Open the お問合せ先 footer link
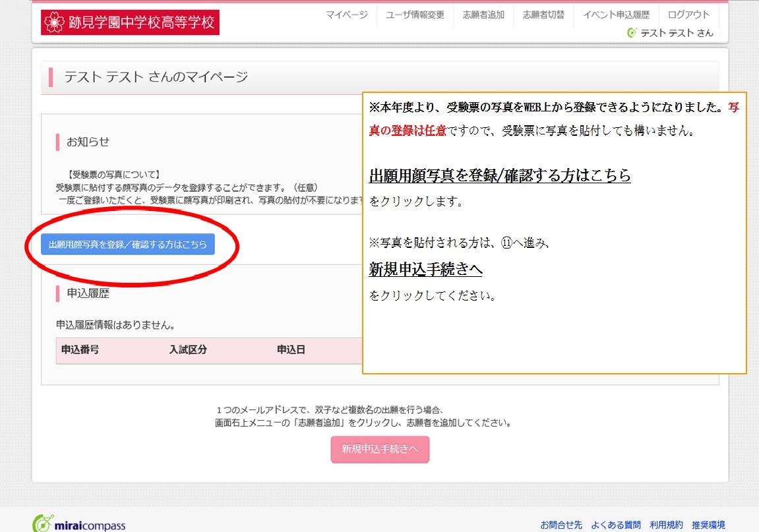 (x=561, y=525)
